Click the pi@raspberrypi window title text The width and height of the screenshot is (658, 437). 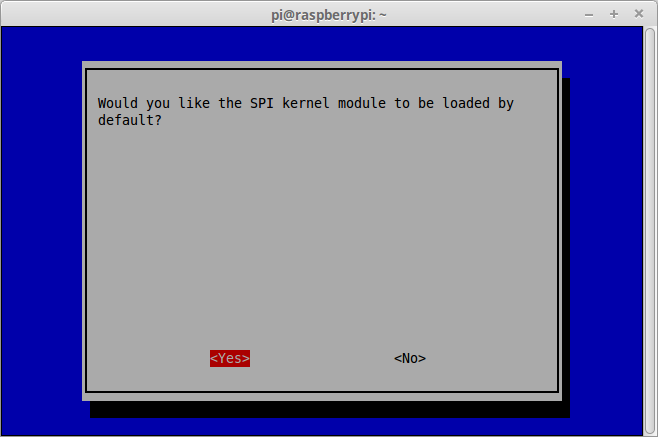tap(329, 15)
